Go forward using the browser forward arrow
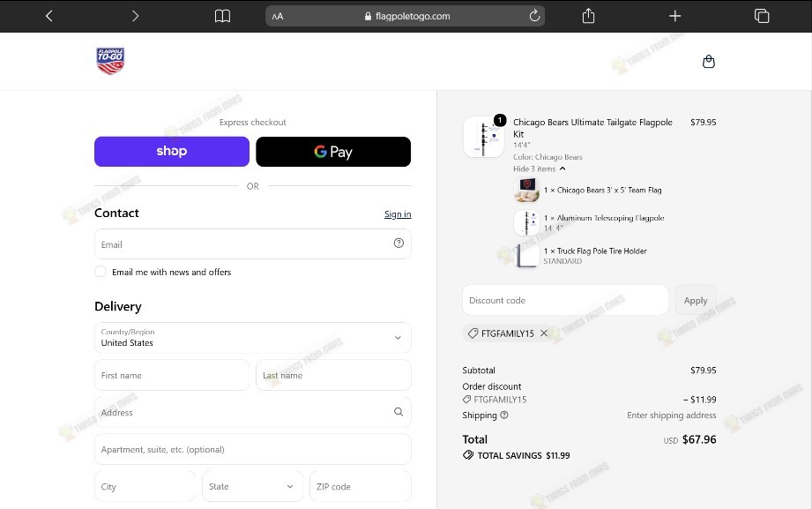 tap(135, 16)
